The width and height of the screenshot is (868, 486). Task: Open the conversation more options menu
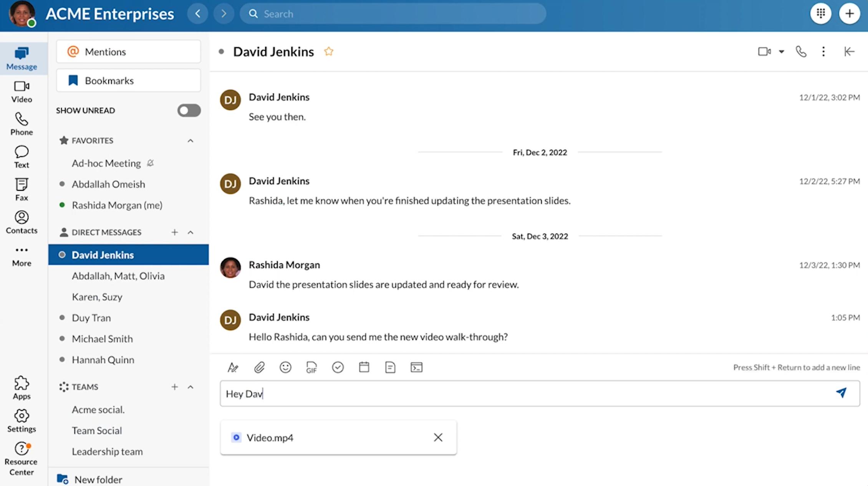823,51
